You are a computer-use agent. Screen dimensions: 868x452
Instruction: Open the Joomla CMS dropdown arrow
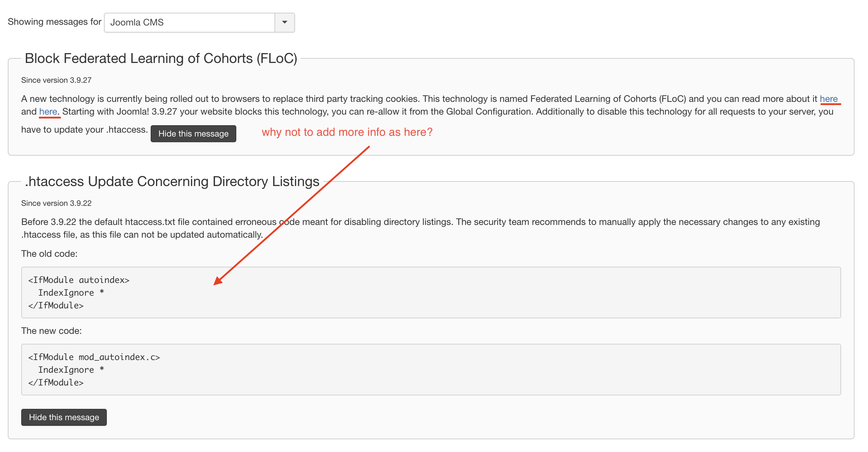click(284, 22)
